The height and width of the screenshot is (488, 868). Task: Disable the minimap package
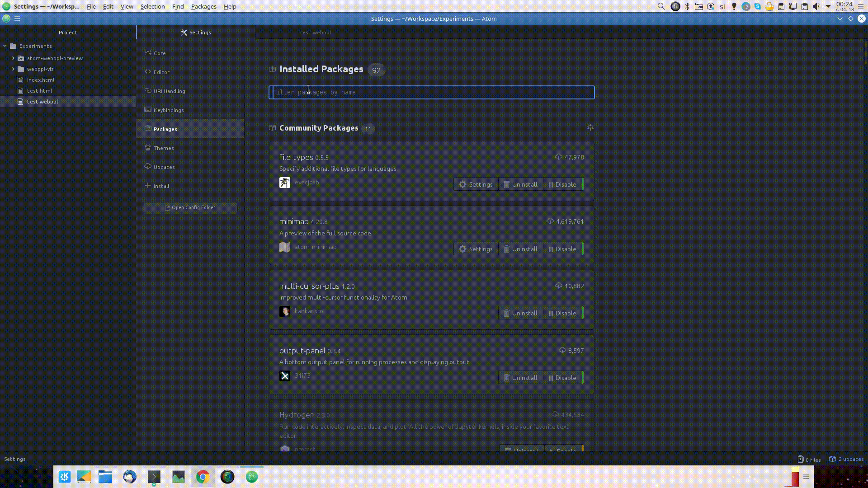coord(562,249)
